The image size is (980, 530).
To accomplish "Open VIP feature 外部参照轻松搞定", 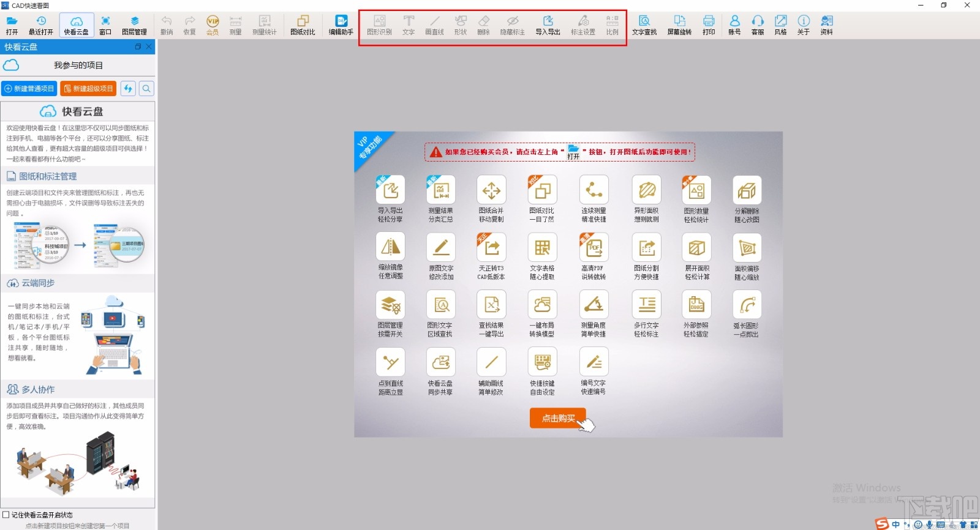I will pyautogui.click(x=696, y=314).
